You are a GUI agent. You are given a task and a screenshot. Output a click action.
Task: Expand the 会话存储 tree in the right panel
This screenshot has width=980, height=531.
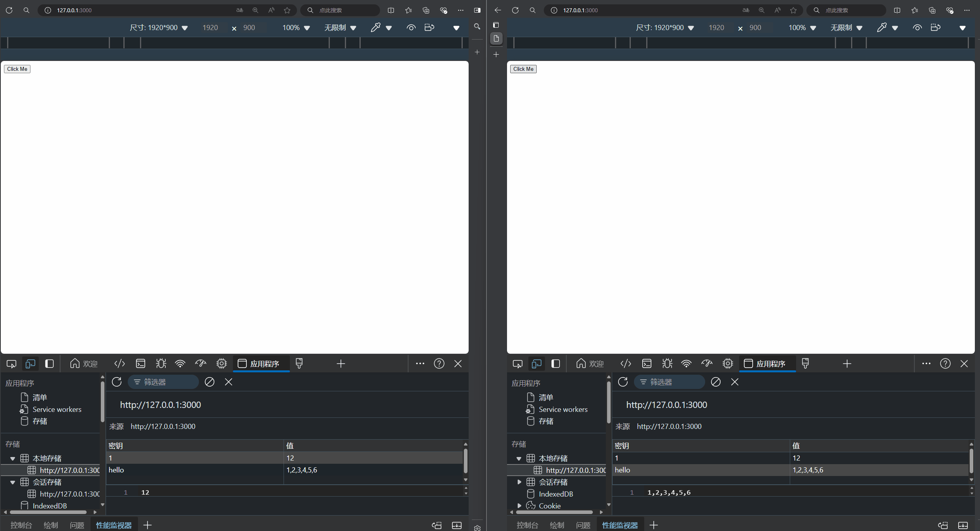point(519,482)
